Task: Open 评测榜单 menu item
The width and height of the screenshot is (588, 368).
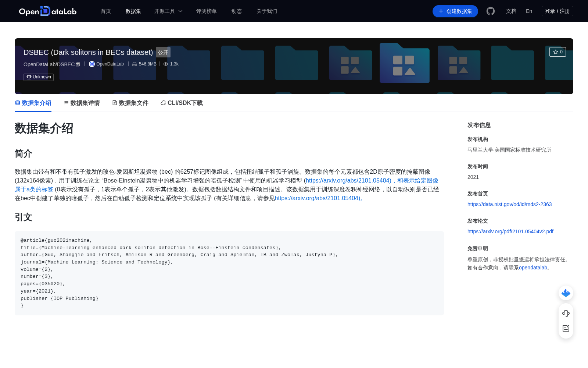Action: coord(207,11)
